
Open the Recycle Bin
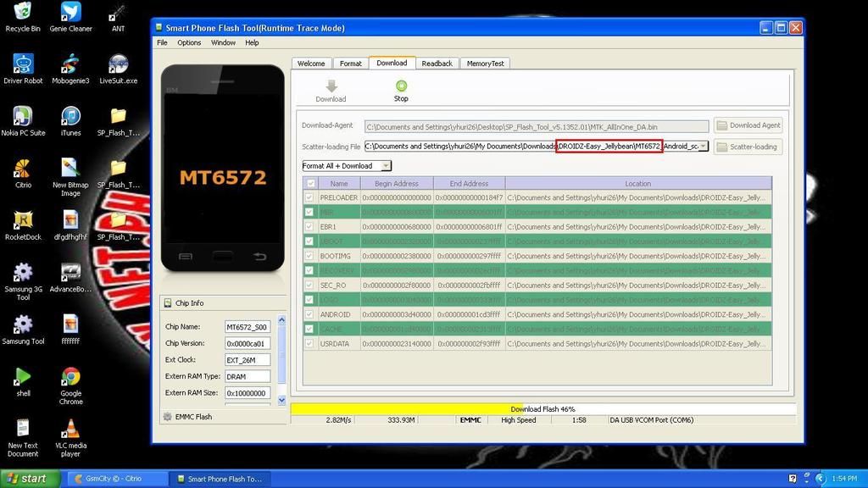tap(23, 13)
